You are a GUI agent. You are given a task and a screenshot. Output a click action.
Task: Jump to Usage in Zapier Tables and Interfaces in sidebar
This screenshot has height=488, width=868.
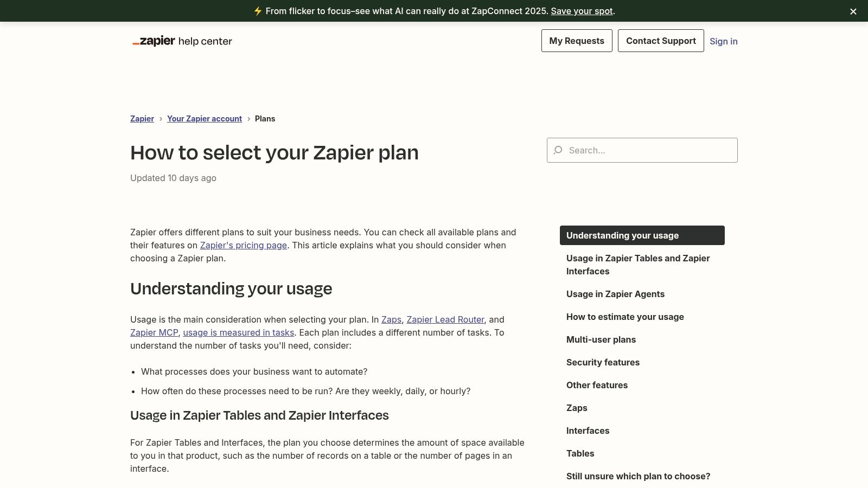click(x=642, y=265)
